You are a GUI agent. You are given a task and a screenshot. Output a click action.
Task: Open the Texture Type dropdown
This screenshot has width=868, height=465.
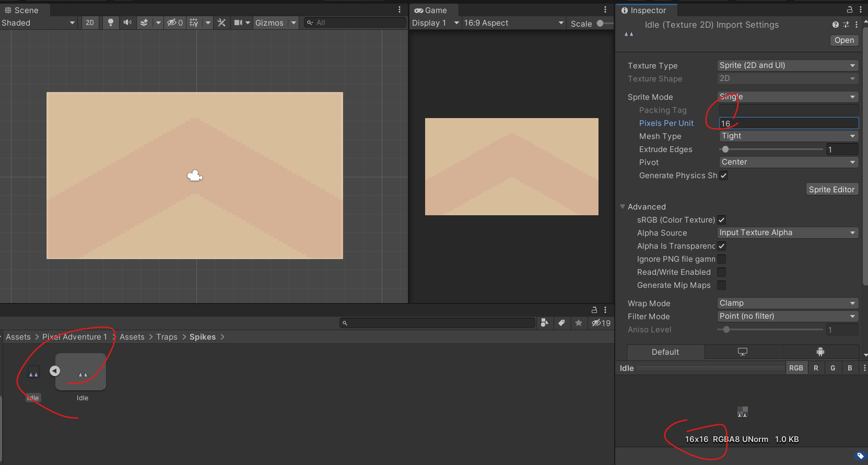(788, 65)
